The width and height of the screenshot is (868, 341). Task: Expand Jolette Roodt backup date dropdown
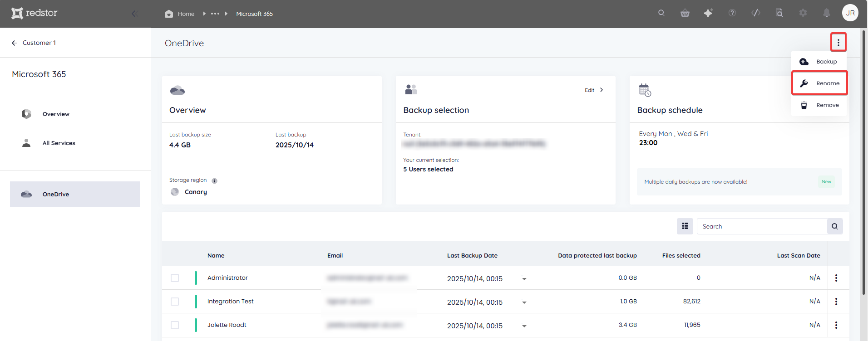click(524, 326)
